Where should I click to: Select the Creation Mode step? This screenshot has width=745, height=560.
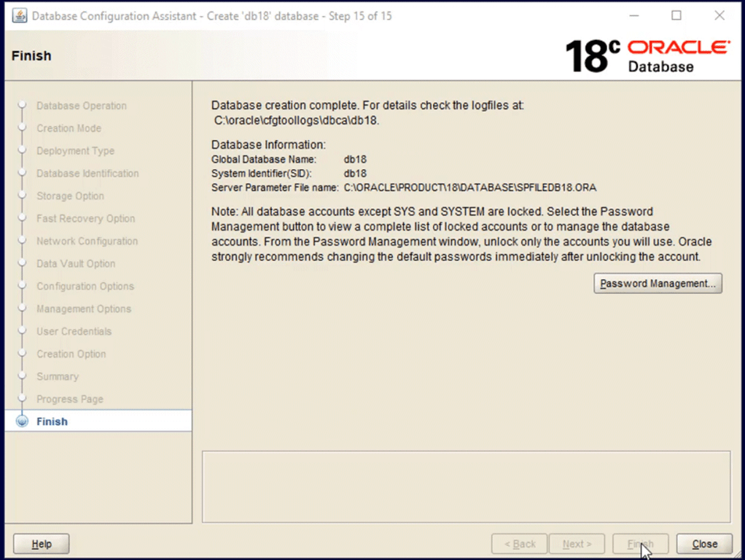[69, 128]
